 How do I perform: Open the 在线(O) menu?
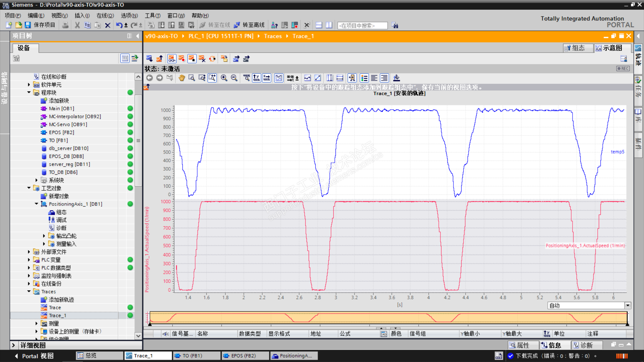105,15
